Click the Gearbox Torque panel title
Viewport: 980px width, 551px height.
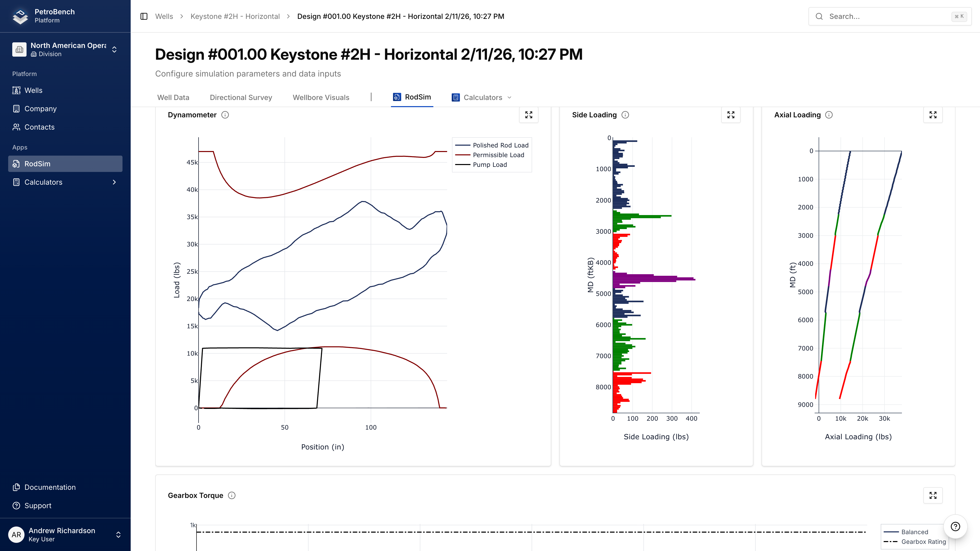(x=195, y=495)
